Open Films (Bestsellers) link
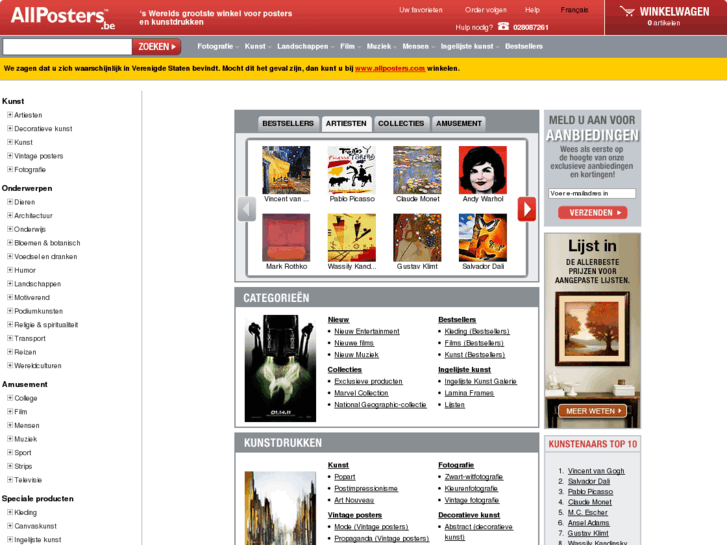Screen dimensions: 727x545 click(474, 343)
